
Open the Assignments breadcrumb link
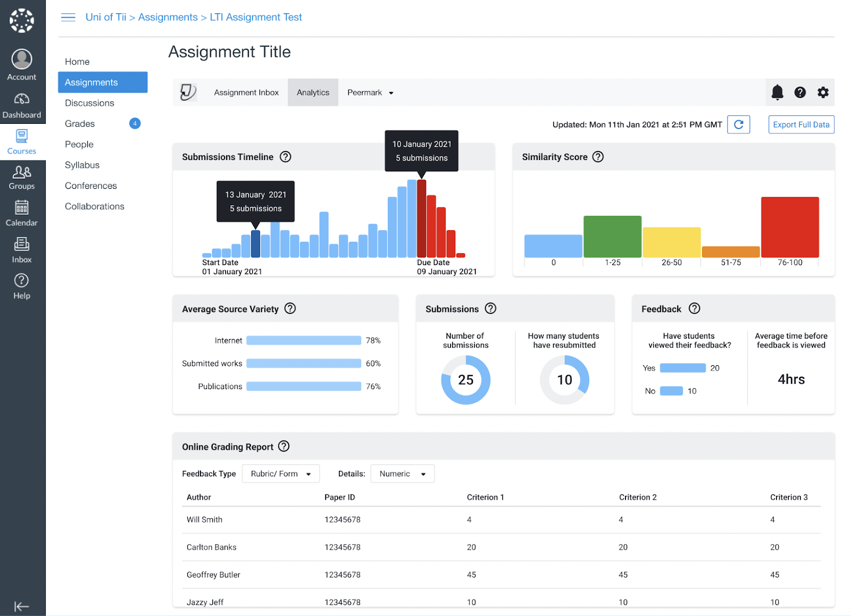pyautogui.click(x=168, y=17)
